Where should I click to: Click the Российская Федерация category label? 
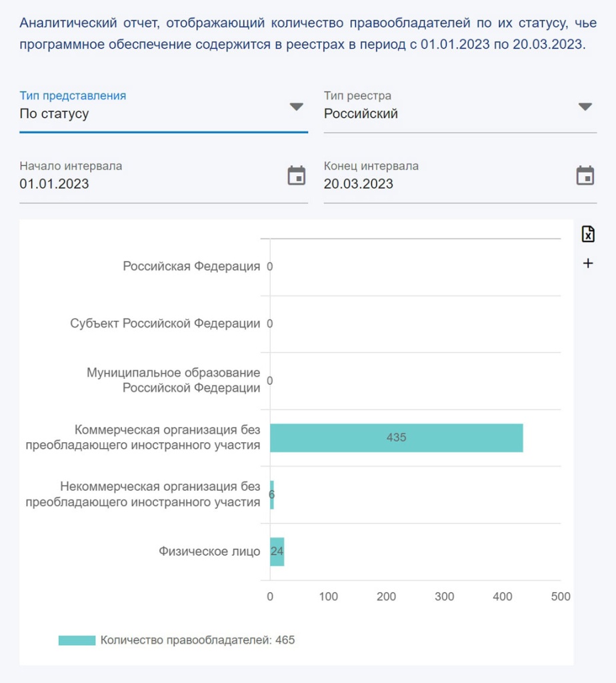[x=192, y=266]
